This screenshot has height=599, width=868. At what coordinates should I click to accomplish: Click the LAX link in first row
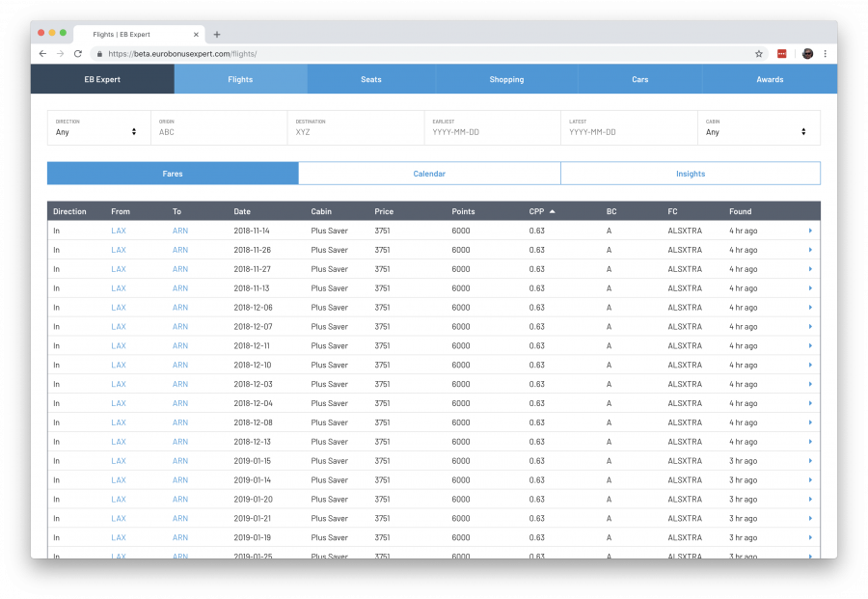[119, 231]
